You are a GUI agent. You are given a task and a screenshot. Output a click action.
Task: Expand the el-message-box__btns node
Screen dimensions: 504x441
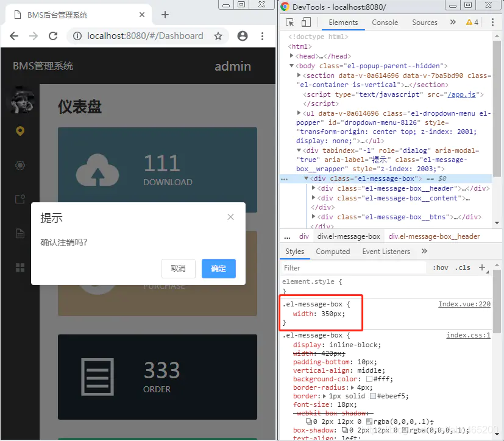click(314, 217)
